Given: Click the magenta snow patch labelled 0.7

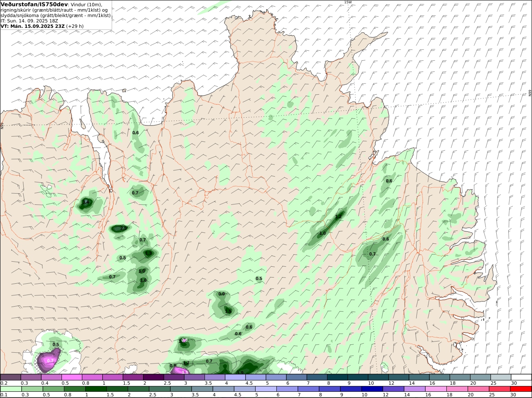Looking at the screenshot, I should click(49, 361).
